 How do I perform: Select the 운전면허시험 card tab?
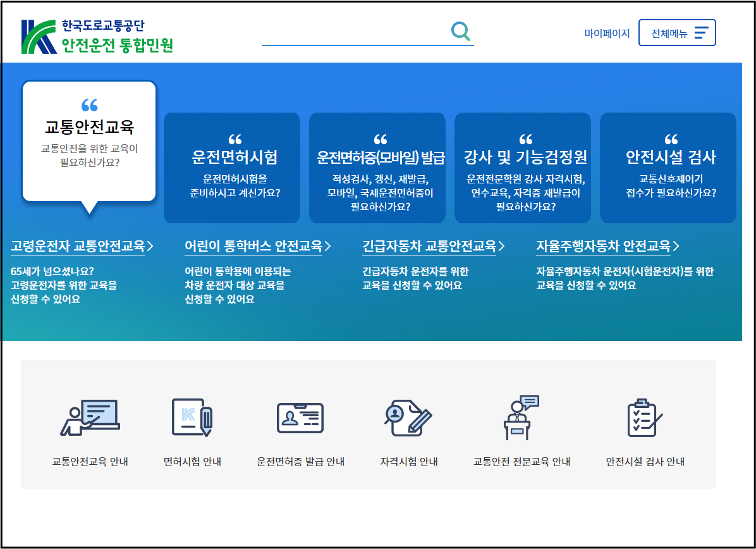[x=231, y=167]
